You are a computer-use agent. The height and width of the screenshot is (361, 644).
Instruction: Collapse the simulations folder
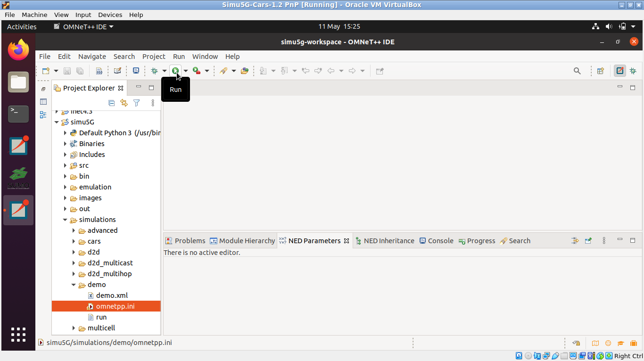click(65, 220)
